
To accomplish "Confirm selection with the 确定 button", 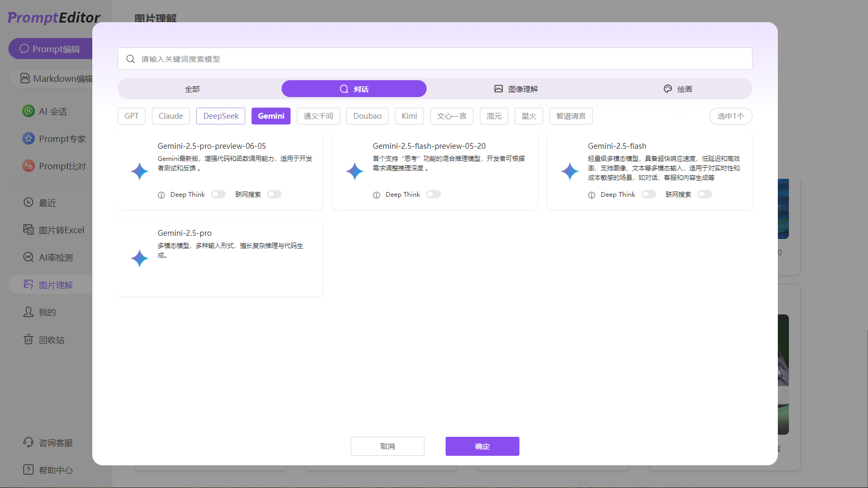I will pos(482,446).
